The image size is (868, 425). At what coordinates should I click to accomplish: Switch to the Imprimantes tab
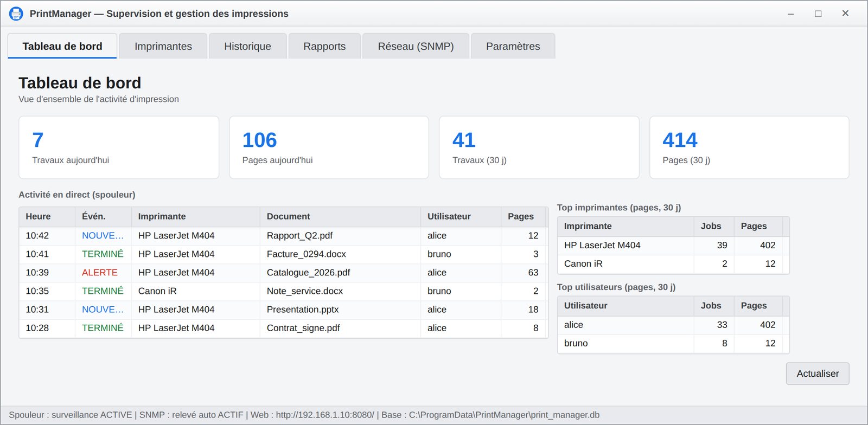(163, 46)
